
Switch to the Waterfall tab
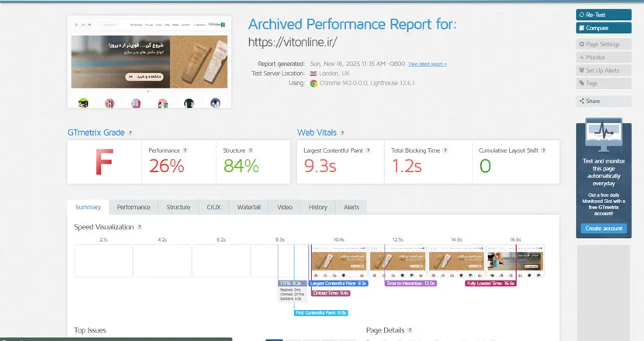click(x=248, y=207)
